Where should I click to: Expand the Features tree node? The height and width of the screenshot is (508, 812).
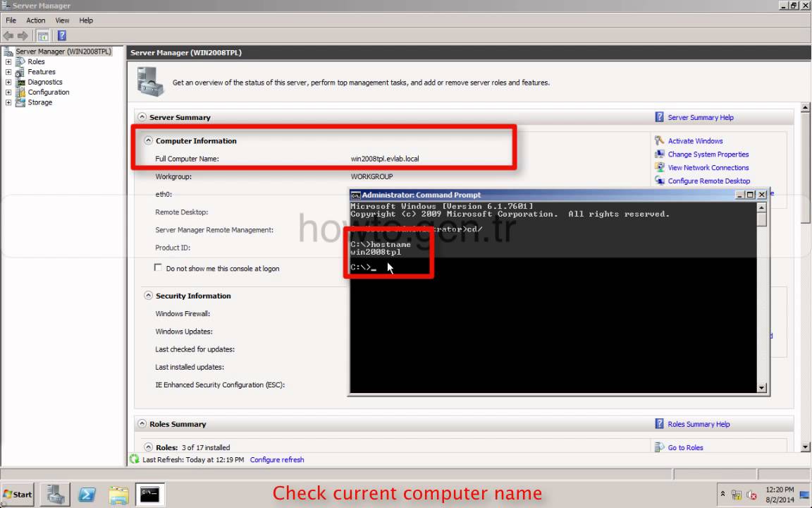pos(8,72)
